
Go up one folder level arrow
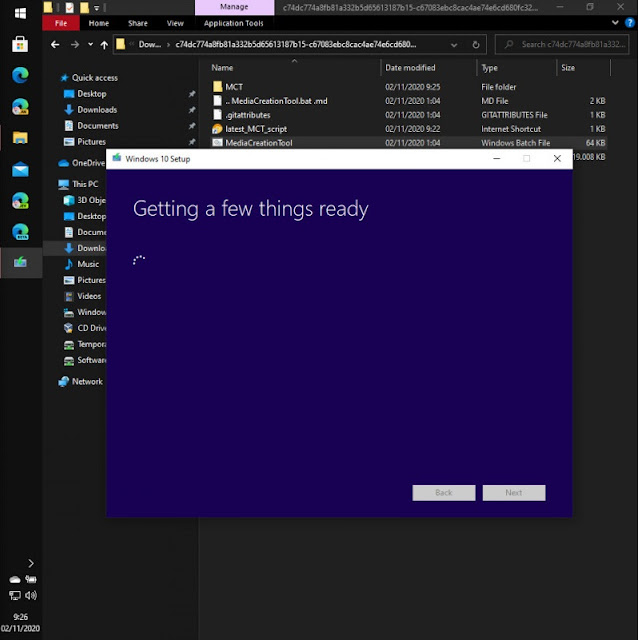[104, 44]
